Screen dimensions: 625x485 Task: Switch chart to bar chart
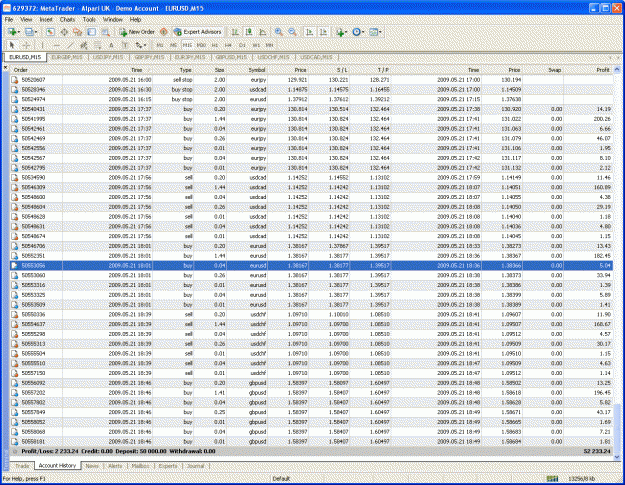(x=236, y=32)
